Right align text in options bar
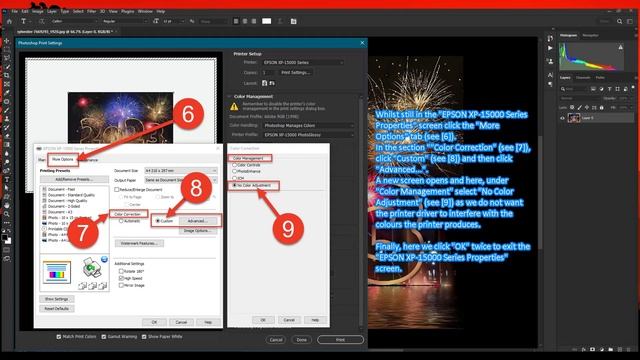 254,21
